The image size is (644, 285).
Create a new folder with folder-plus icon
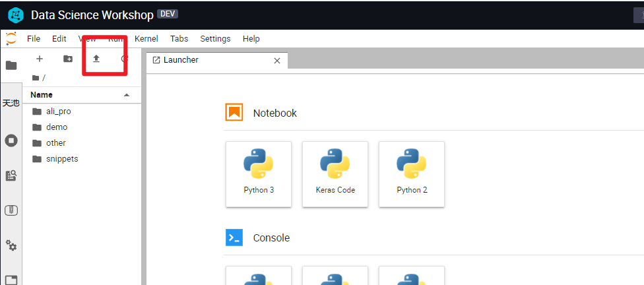pyautogui.click(x=68, y=59)
